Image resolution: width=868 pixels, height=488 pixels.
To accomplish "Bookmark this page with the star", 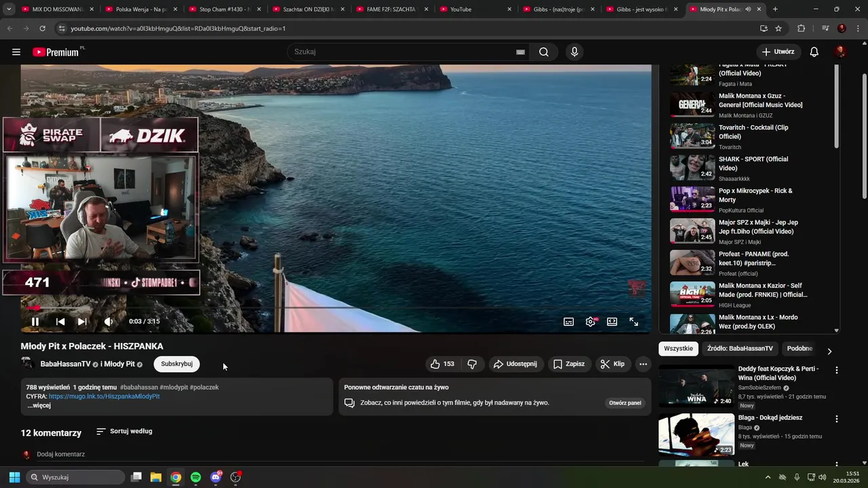I will click(778, 28).
